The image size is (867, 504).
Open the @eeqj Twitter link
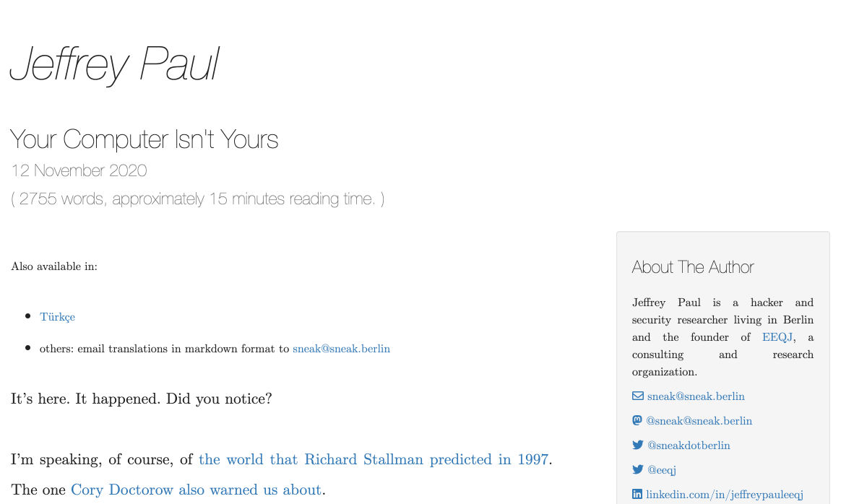661,470
